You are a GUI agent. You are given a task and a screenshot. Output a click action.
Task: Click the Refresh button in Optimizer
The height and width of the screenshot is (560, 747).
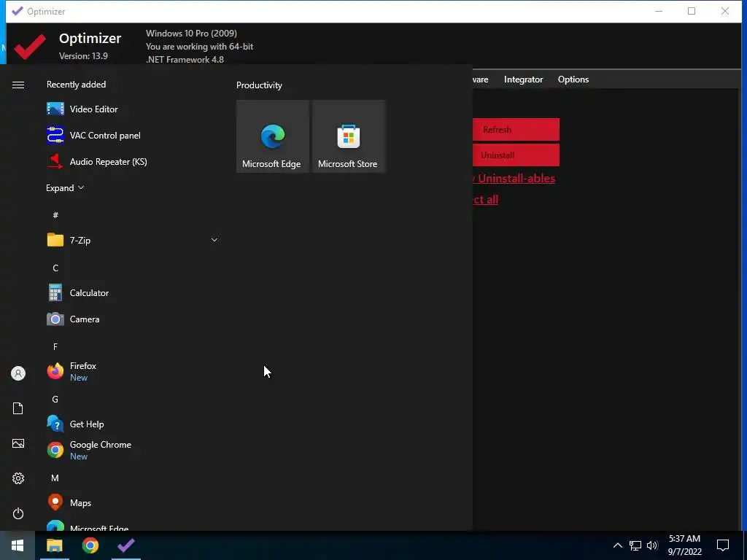coord(516,130)
